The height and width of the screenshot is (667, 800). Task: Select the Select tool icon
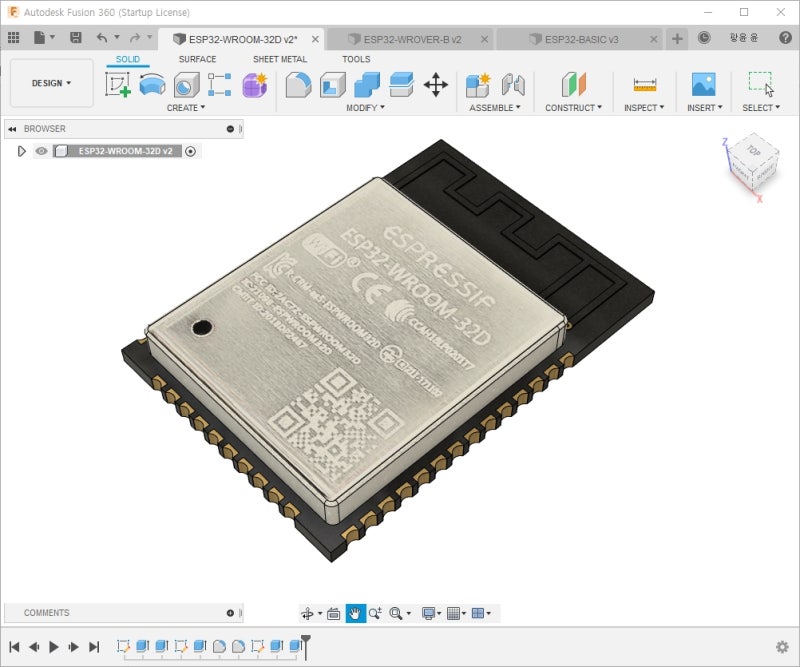click(x=761, y=84)
